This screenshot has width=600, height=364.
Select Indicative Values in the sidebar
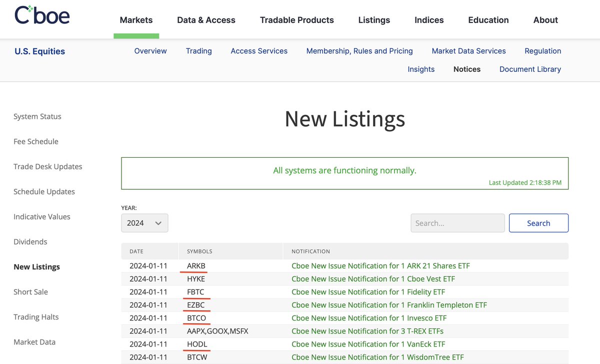point(42,217)
